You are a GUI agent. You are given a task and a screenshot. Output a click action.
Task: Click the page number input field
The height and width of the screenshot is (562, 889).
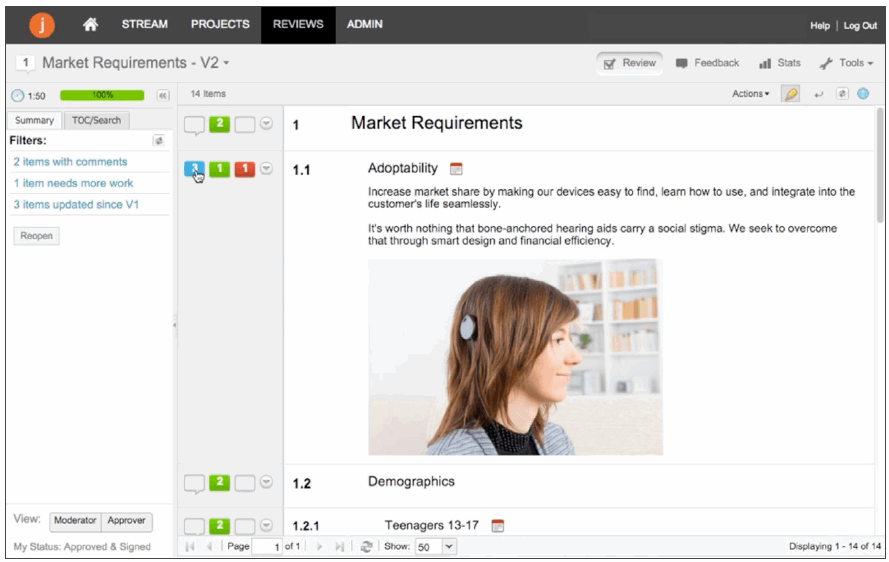pyautogui.click(x=268, y=547)
